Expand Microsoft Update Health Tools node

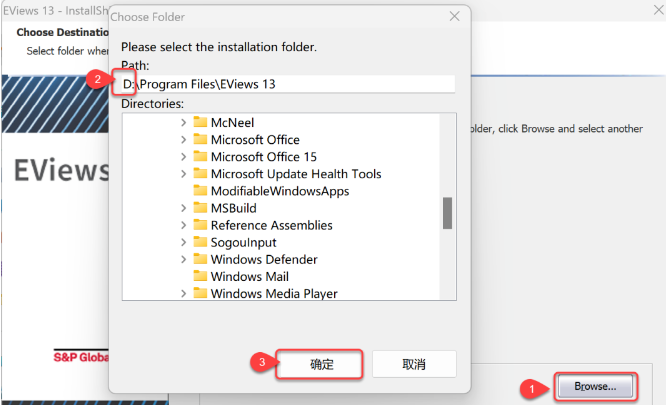pos(183,174)
